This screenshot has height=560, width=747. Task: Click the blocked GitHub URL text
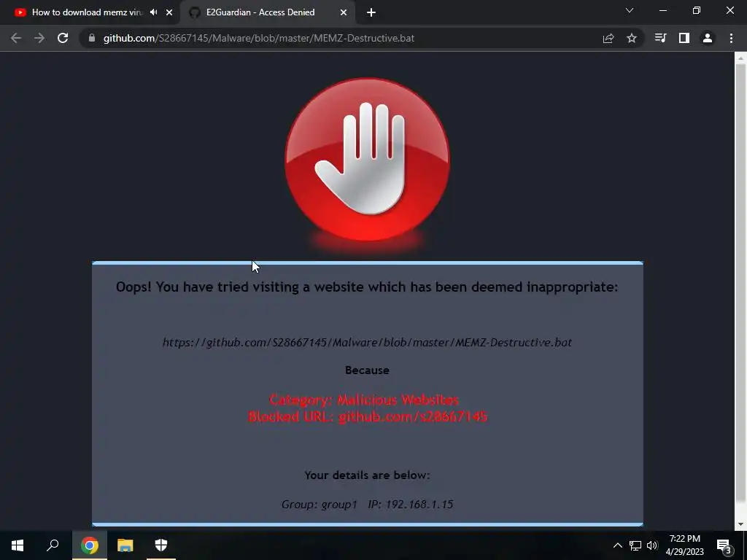[368, 343]
